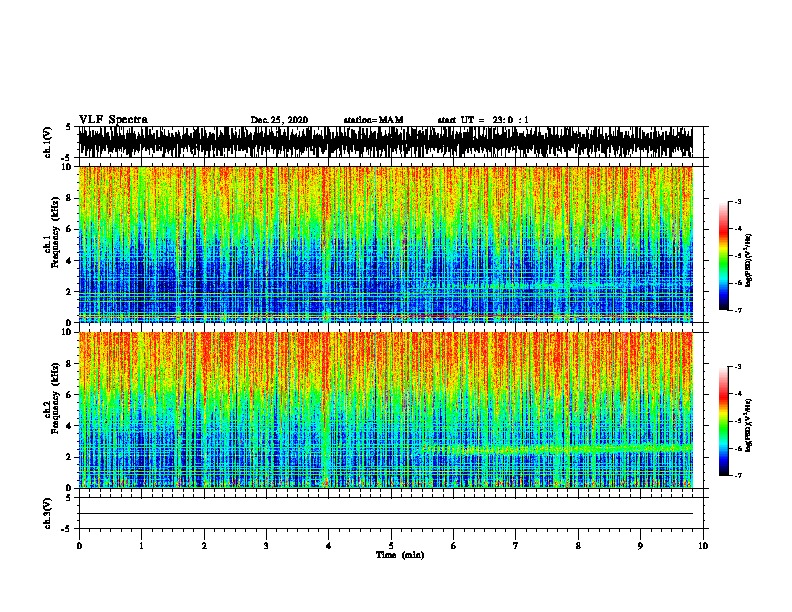The height and width of the screenshot is (612, 792).
Task: Click the "-3" label on ch.2 color bar
Action: point(737,367)
